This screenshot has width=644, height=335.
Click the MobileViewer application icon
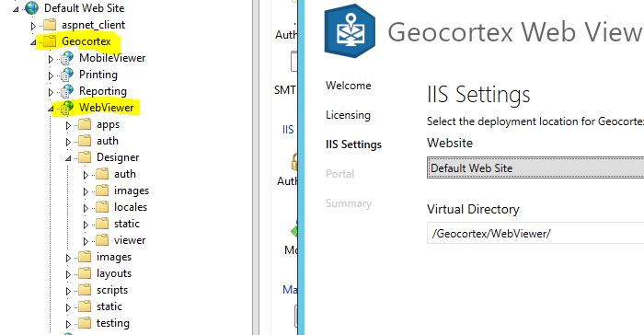[x=67, y=58]
